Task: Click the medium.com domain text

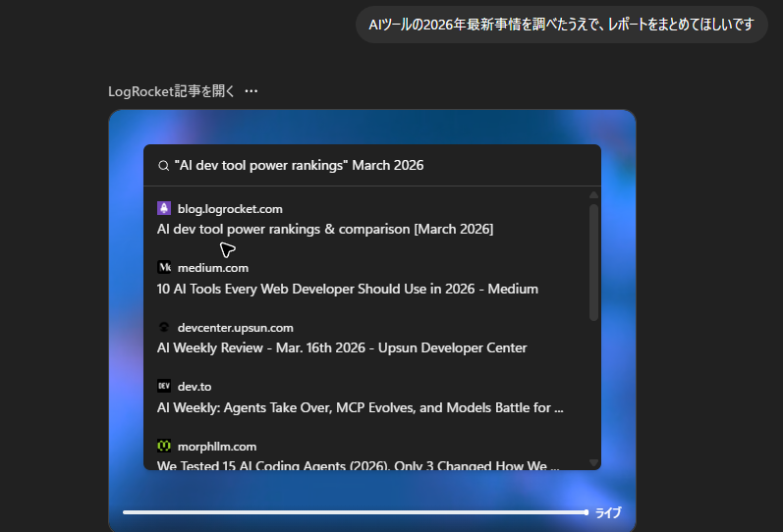Action: pyautogui.click(x=213, y=268)
